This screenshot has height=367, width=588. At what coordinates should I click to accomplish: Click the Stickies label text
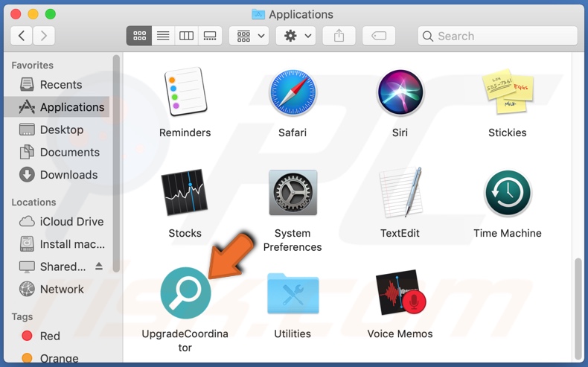click(x=508, y=133)
